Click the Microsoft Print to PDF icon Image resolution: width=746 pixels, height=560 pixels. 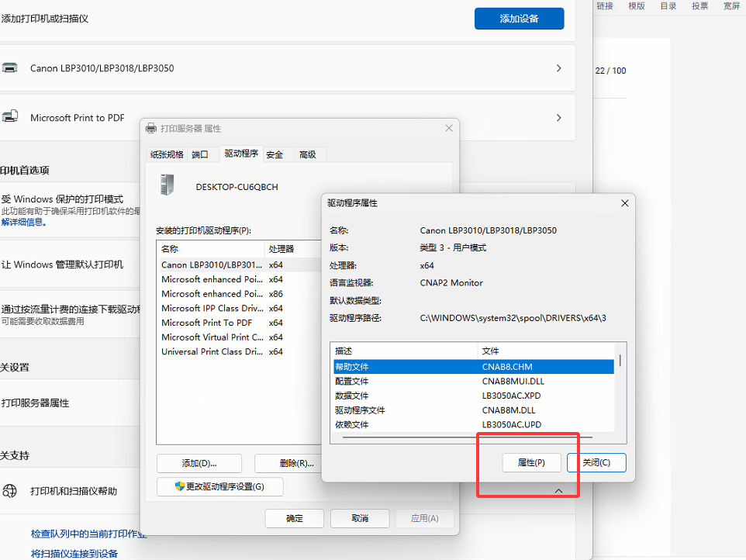click(x=10, y=116)
